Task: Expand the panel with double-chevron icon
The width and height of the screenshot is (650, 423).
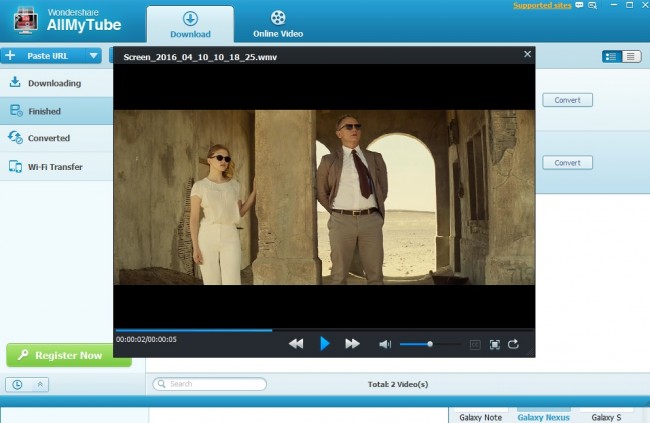Action: (x=40, y=384)
